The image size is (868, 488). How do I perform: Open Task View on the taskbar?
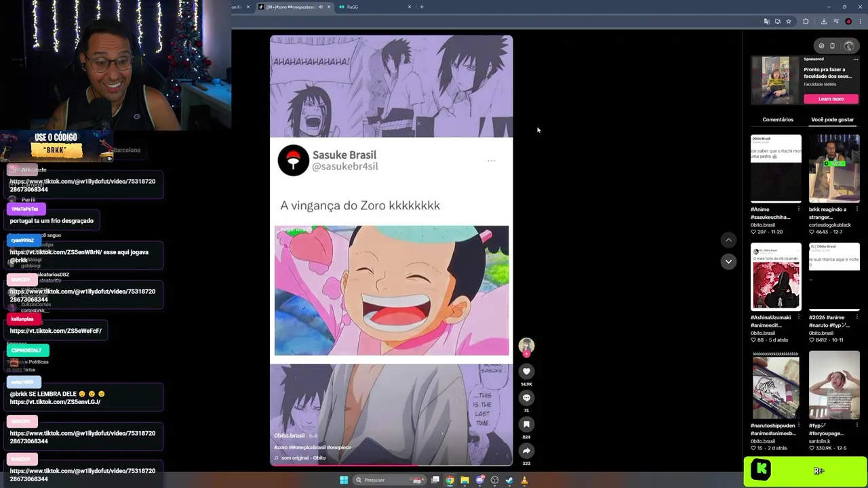click(x=435, y=480)
